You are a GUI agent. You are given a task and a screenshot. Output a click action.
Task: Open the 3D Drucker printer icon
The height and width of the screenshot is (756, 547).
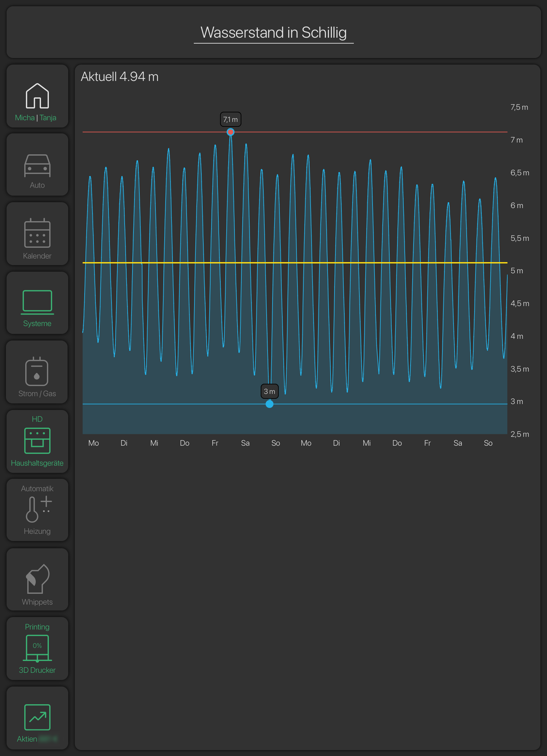pyautogui.click(x=37, y=649)
